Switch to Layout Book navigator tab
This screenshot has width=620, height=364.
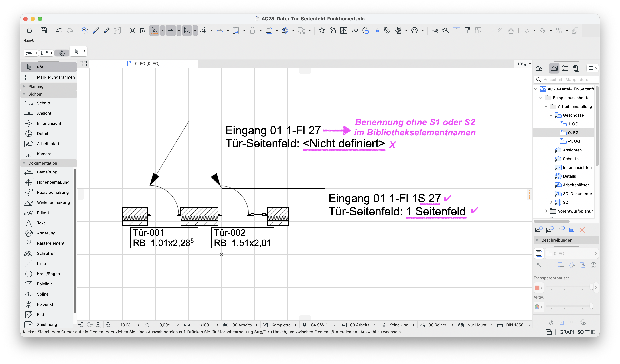565,68
